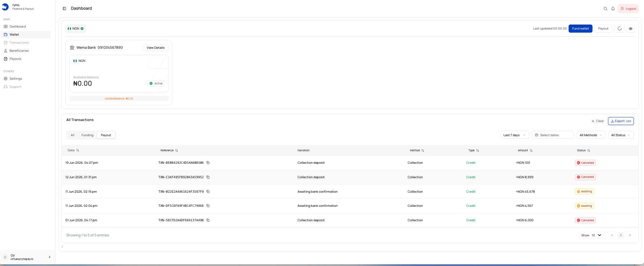Copy reference TXN-DF5CDF89F4BC4FC79966
The width and height of the screenshot is (644, 266).
(x=208, y=206)
